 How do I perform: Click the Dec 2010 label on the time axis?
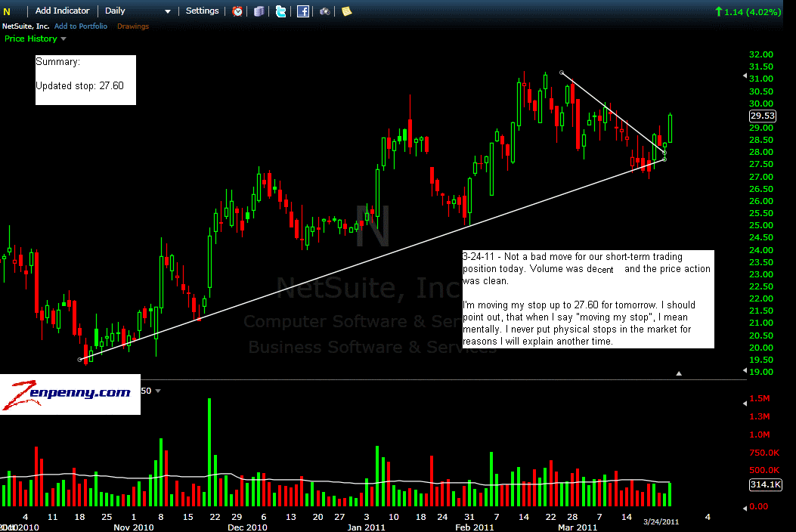click(x=247, y=527)
